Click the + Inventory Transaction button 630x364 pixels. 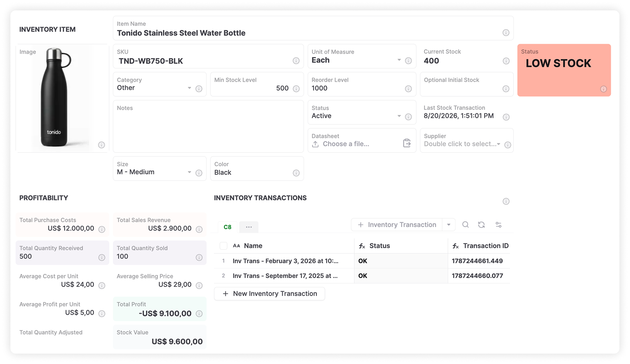pos(397,225)
